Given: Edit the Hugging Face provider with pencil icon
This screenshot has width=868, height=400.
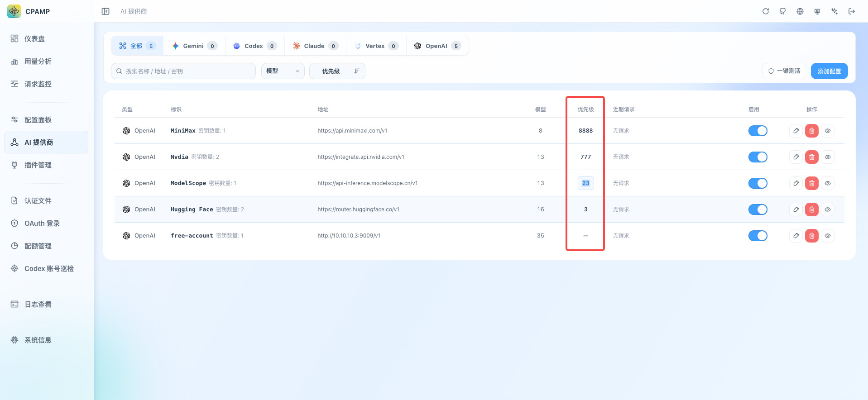Looking at the screenshot, I should (796, 210).
